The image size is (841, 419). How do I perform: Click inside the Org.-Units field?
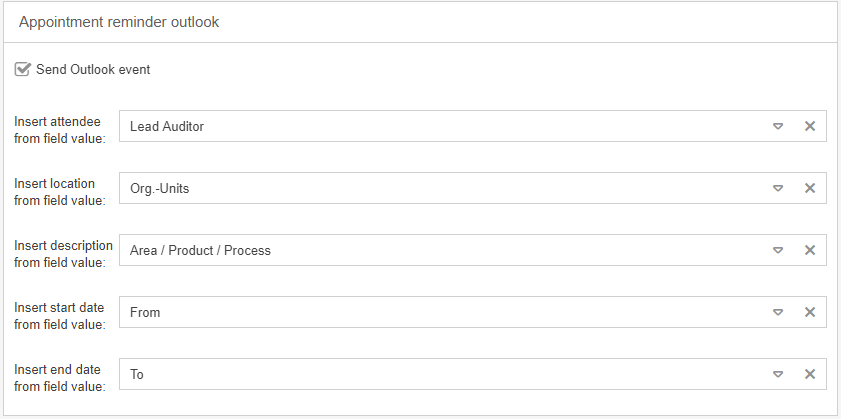pos(440,188)
